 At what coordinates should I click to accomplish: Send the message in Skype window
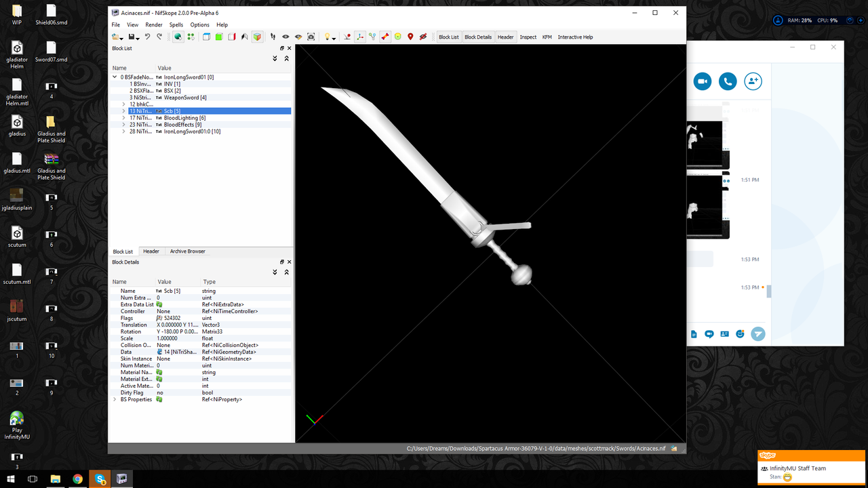pos(757,333)
